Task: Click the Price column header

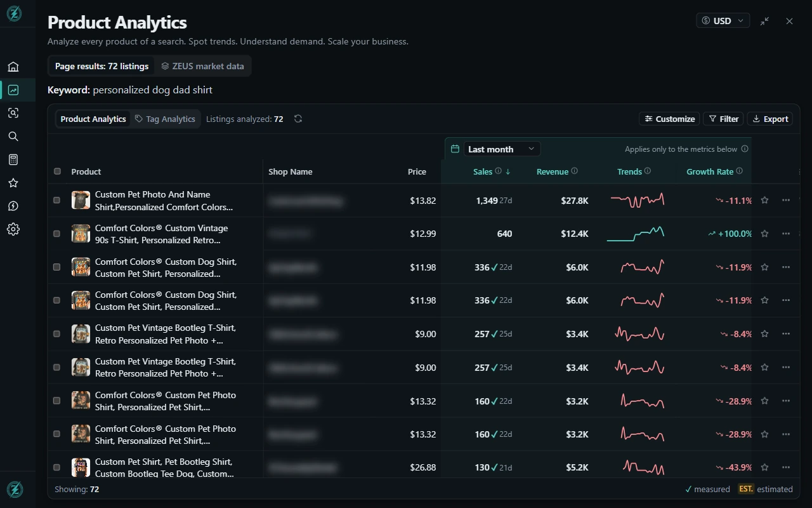Action: (x=417, y=171)
